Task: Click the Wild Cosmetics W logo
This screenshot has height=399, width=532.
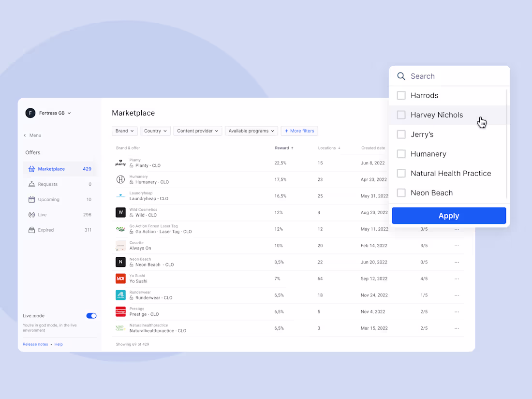Action: 120,212
